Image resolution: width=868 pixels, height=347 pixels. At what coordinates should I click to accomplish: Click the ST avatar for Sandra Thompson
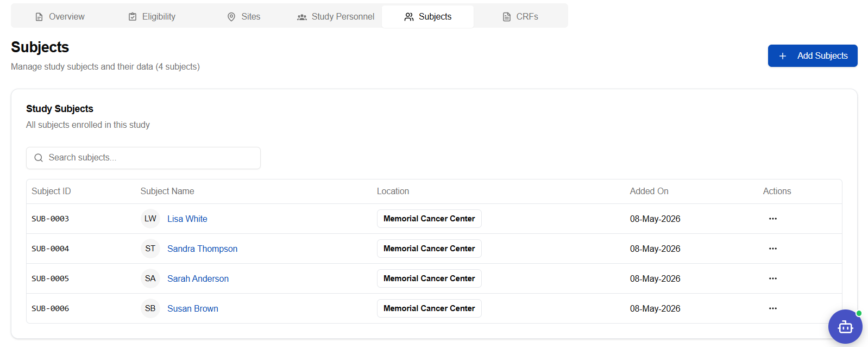[x=150, y=249]
